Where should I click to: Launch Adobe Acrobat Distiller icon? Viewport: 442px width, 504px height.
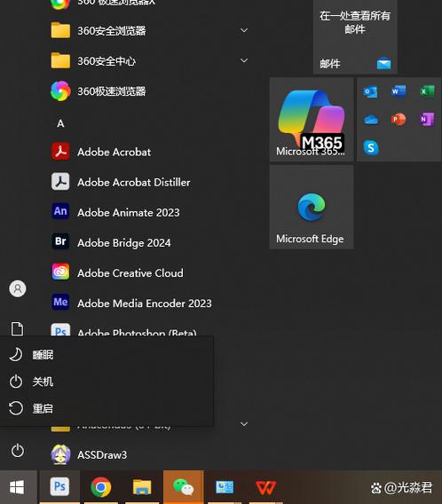click(60, 182)
